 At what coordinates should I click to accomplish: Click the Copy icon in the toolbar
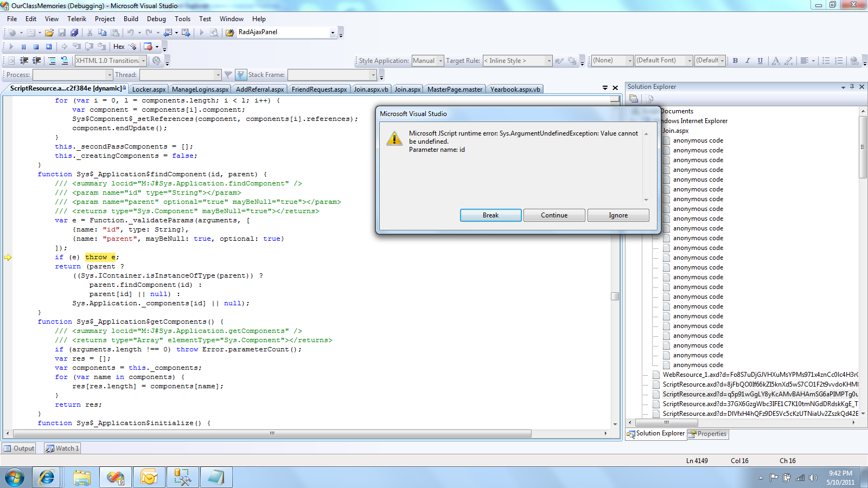coord(102,33)
